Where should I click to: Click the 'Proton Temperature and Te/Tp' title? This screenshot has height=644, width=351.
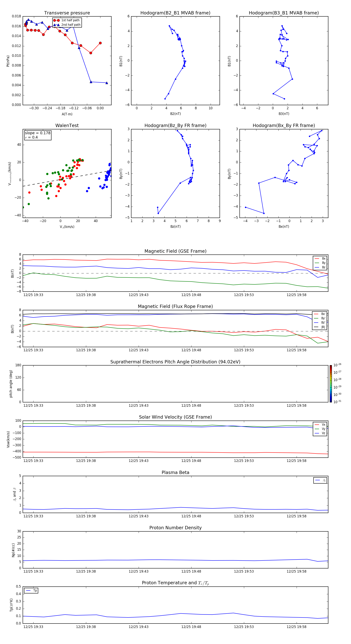point(175,583)
